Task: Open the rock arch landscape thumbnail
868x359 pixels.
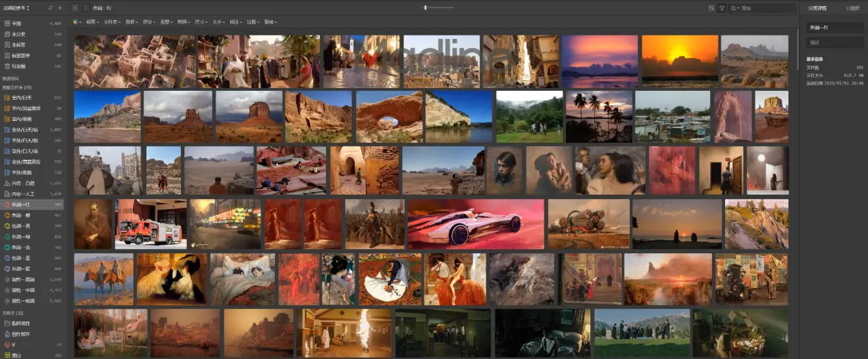Action: click(x=389, y=116)
